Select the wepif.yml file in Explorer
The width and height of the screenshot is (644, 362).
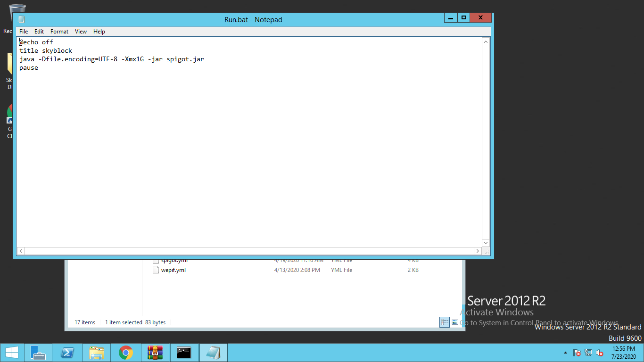click(x=173, y=270)
